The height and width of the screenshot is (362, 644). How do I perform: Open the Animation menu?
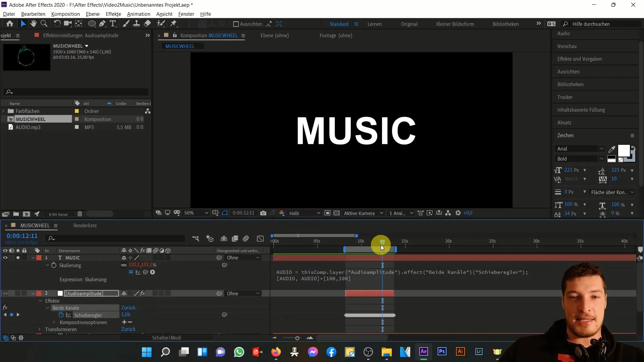(x=139, y=14)
